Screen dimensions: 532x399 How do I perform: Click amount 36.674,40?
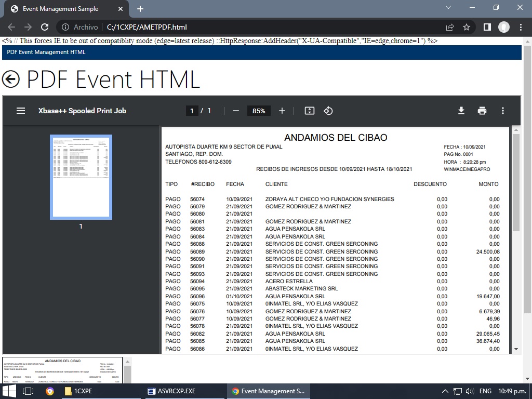(488, 341)
